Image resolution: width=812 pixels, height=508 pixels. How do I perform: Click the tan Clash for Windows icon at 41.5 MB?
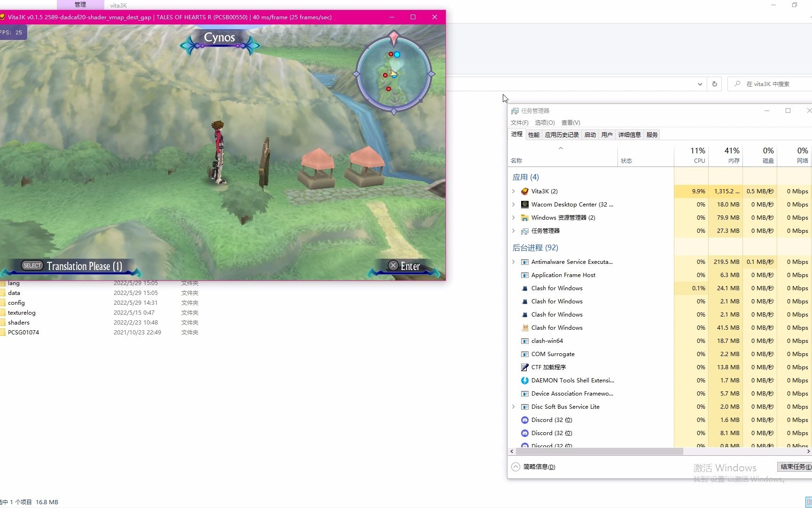(x=525, y=328)
